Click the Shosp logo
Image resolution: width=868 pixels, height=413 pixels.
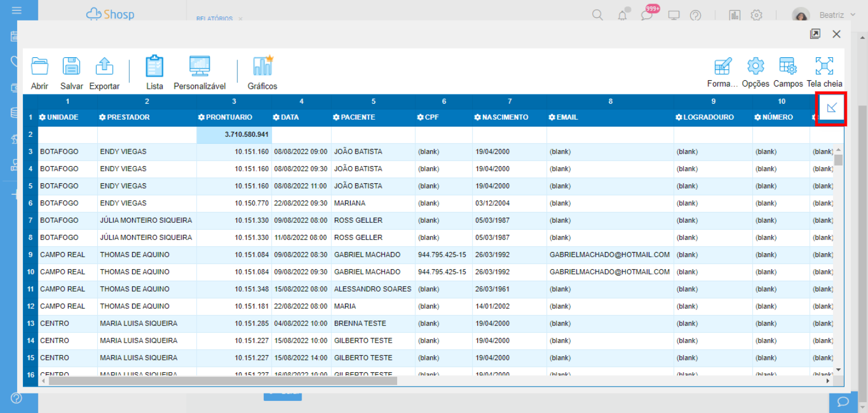[110, 14]
